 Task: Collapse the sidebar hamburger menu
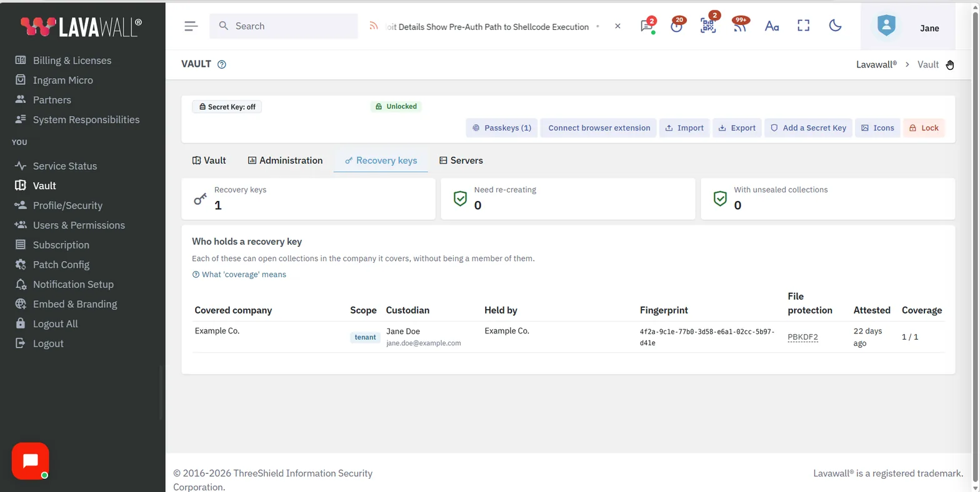tap(191, 26)
